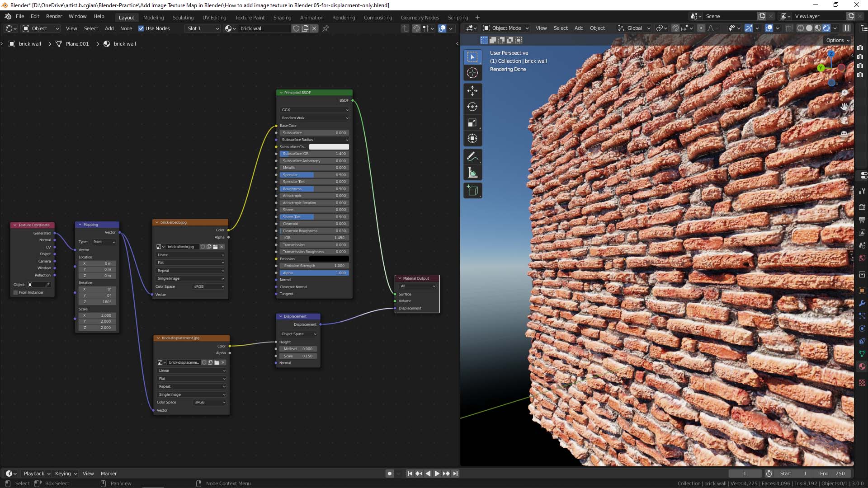Open the Material properties tab
Viewport: 868px width, 488px height.
862,366
